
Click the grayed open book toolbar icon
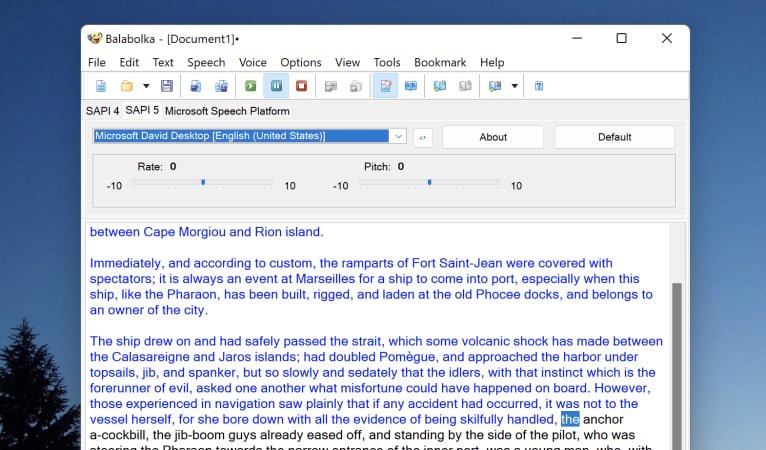click(465, 86)
